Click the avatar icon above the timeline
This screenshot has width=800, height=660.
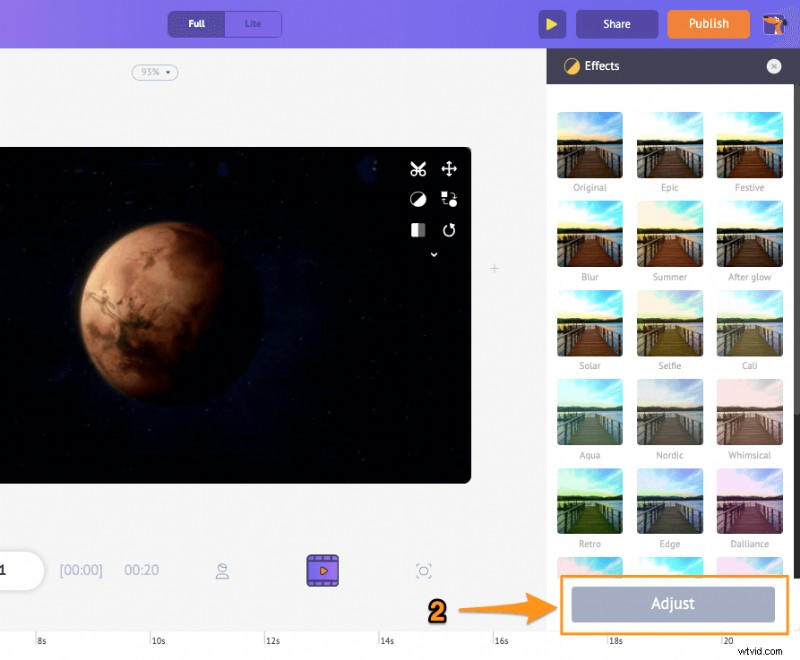coord(221,570)
